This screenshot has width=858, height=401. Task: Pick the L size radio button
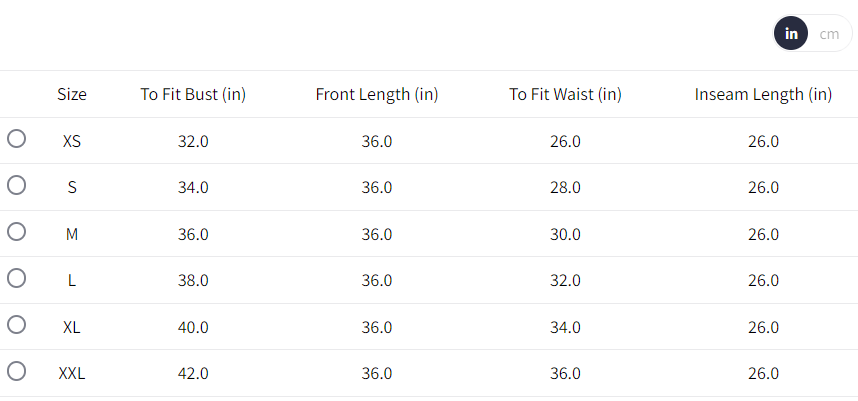[x=16, y=278]
